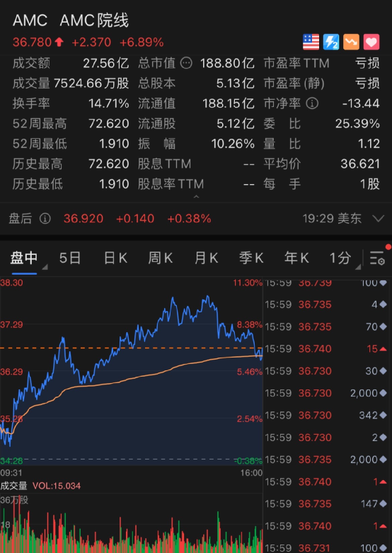Tap the info icon next to 盘后

tap(45, 219)
